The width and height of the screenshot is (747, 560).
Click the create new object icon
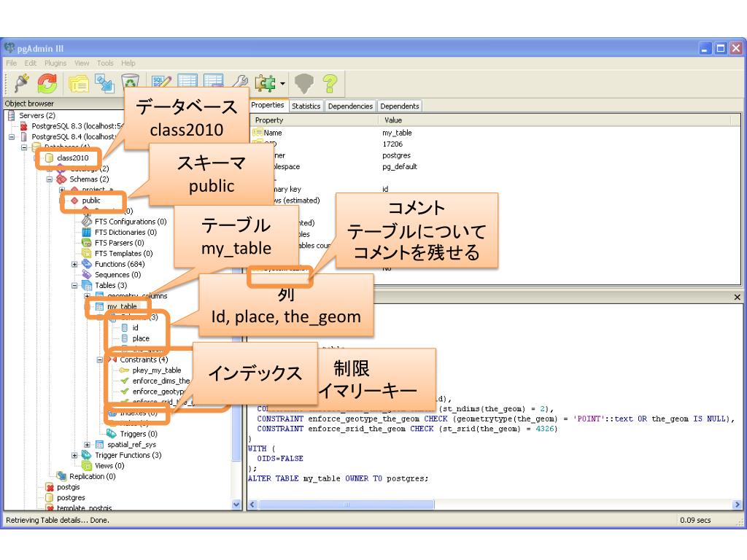104,84
